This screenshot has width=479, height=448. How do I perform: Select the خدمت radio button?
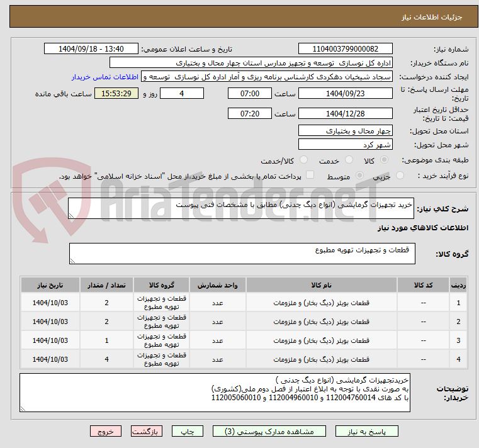pos(349,160)
